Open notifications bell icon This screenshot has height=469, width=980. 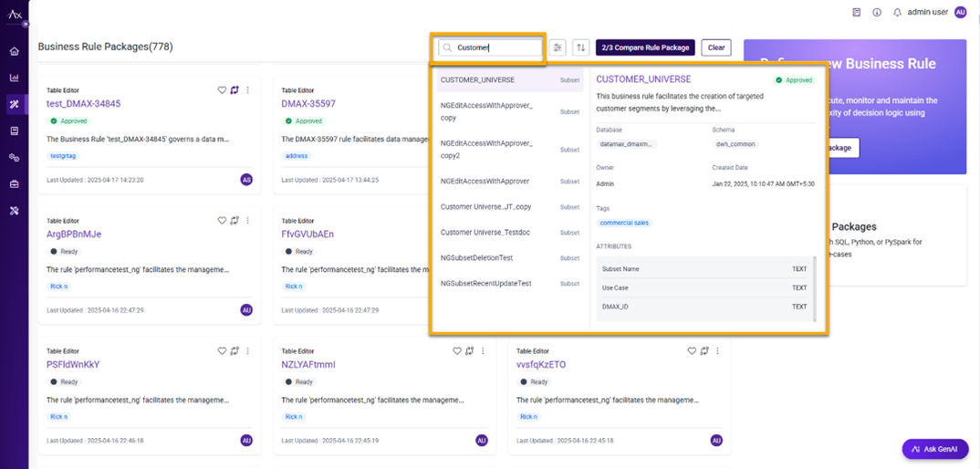click(x=897, y=13)
